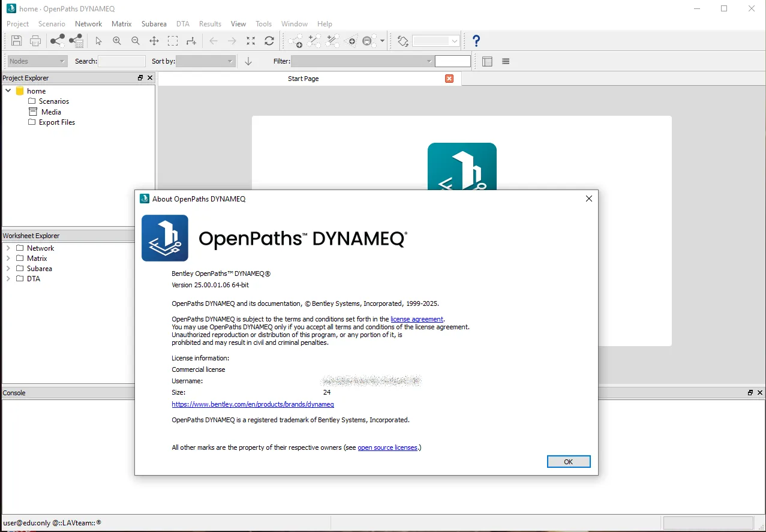The height and width of the screenshot is (532, 766).
Task: Go to next view with right arrow
Action: click(232, 41)
